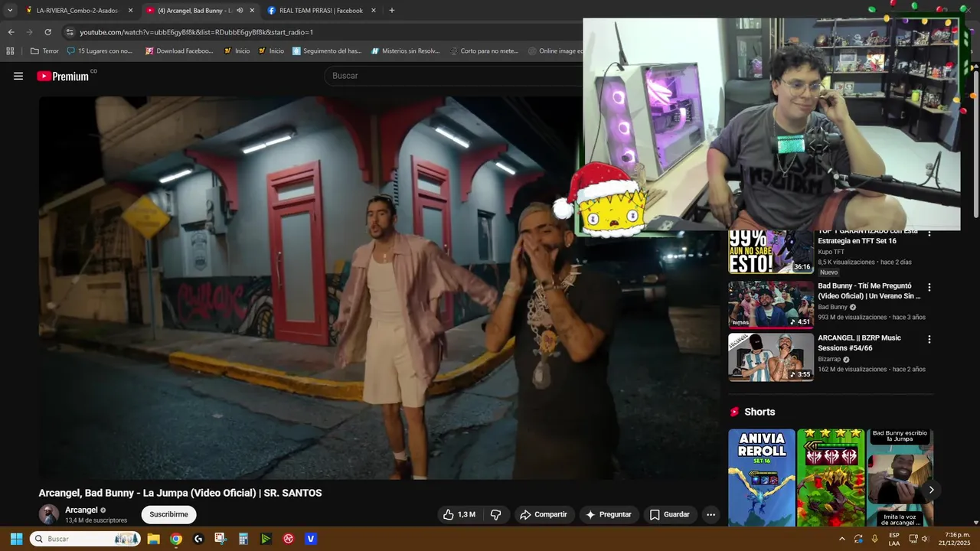This screenshot has height=551, width=980.
Task: Dislike the La Jumpa video
Action: click(495, 514)
